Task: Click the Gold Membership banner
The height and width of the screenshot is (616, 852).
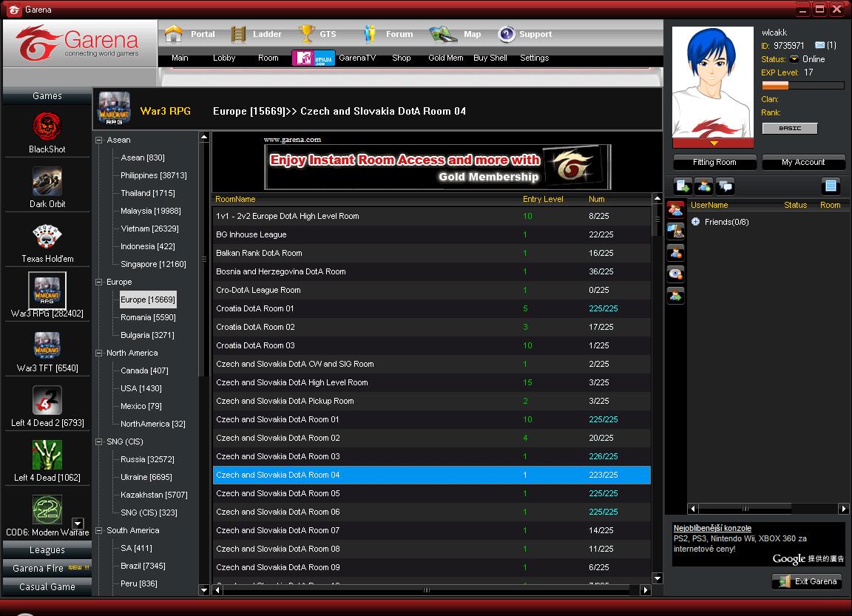Action: (x=438, y=167)
